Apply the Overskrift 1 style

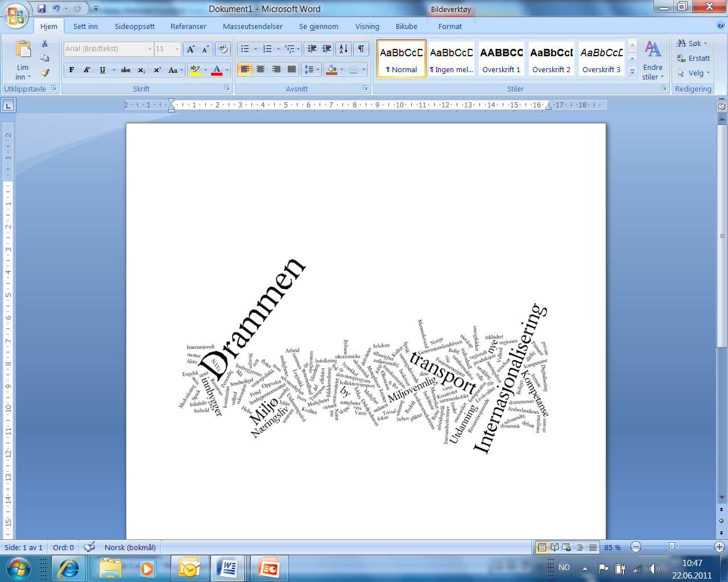coord(501,59)
